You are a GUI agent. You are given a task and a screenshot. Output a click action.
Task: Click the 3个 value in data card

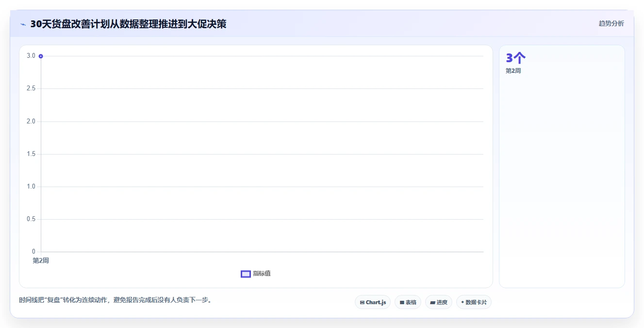[x=515, y=58]
